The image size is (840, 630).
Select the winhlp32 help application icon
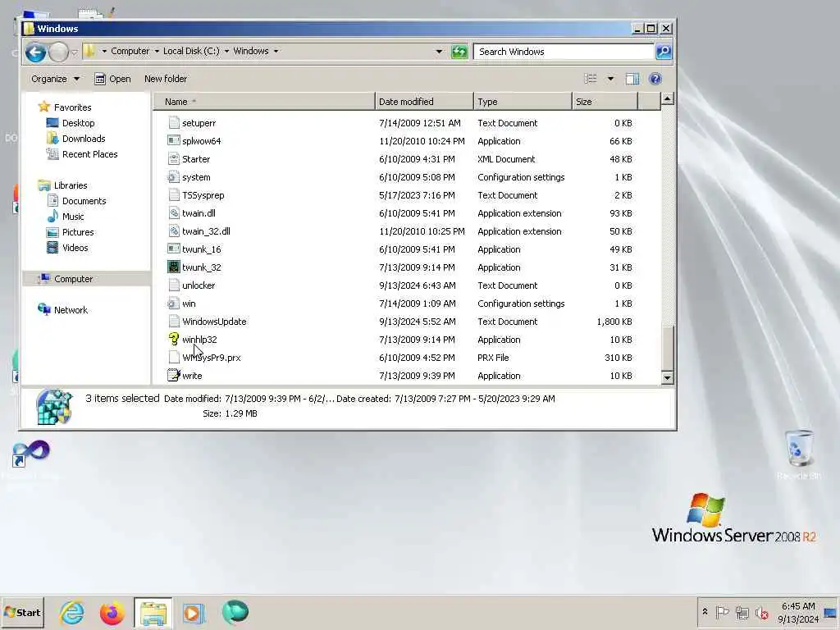174,340
